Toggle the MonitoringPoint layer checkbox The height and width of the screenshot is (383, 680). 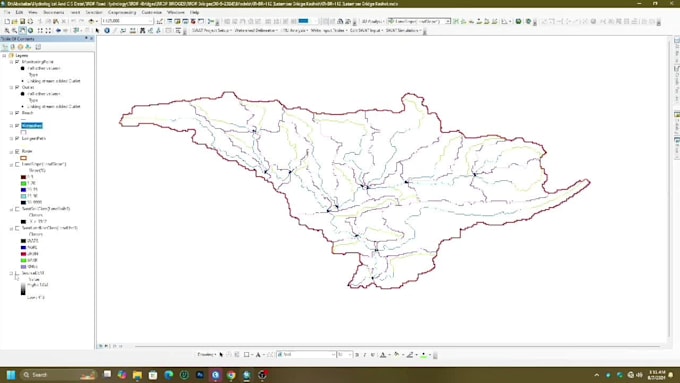(17, 62)
